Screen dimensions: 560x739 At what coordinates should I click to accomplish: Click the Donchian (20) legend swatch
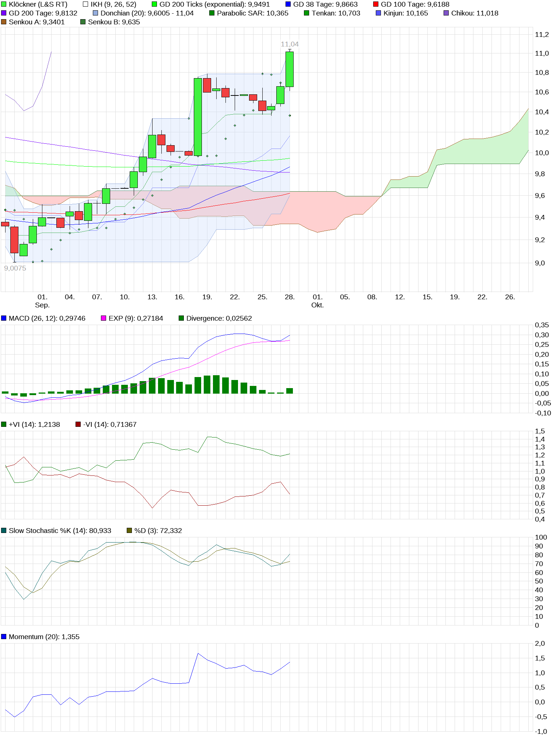(x=95, y=13)
